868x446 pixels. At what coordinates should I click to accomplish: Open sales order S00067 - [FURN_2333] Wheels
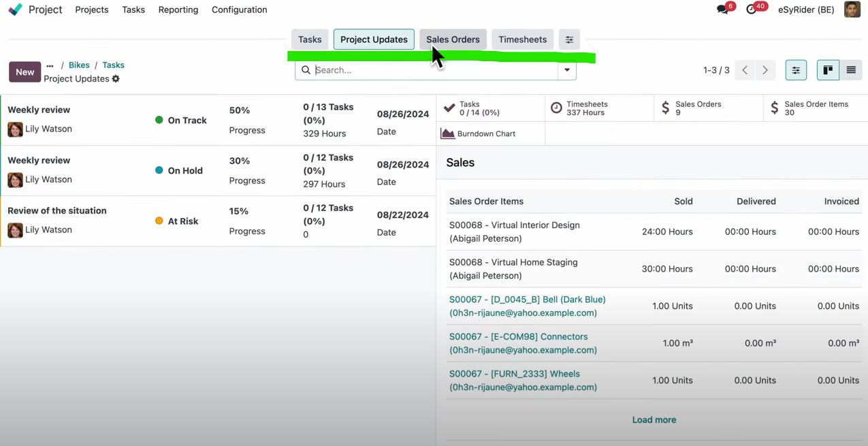514,374
